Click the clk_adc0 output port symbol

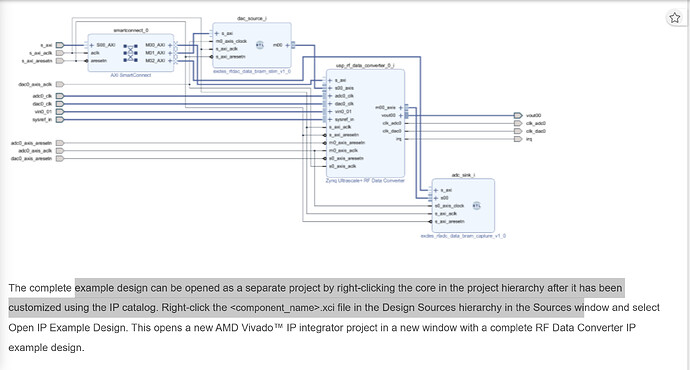click(x=518, y=123)
